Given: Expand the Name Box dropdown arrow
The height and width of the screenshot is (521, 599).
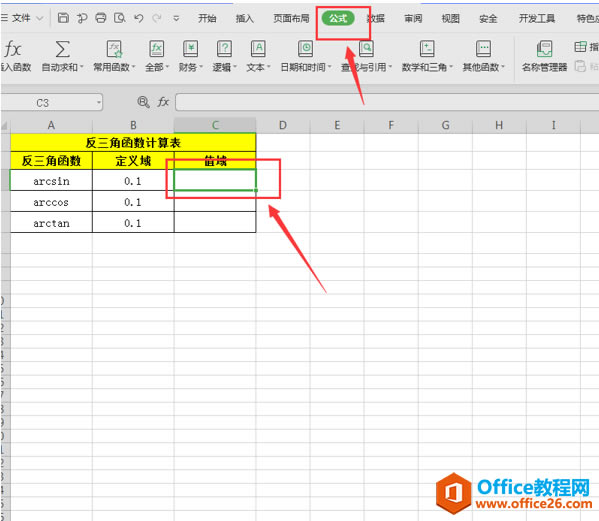Looking at the screenshot, I should coord(99,103).
